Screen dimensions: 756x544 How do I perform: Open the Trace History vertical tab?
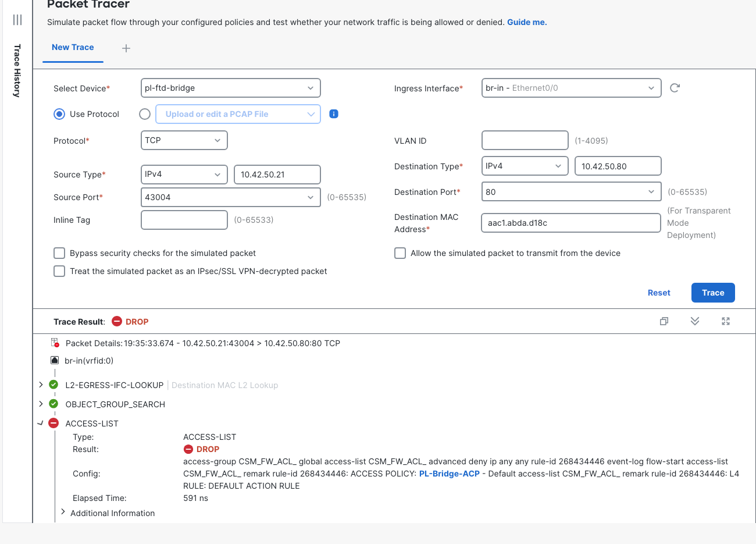17,70
